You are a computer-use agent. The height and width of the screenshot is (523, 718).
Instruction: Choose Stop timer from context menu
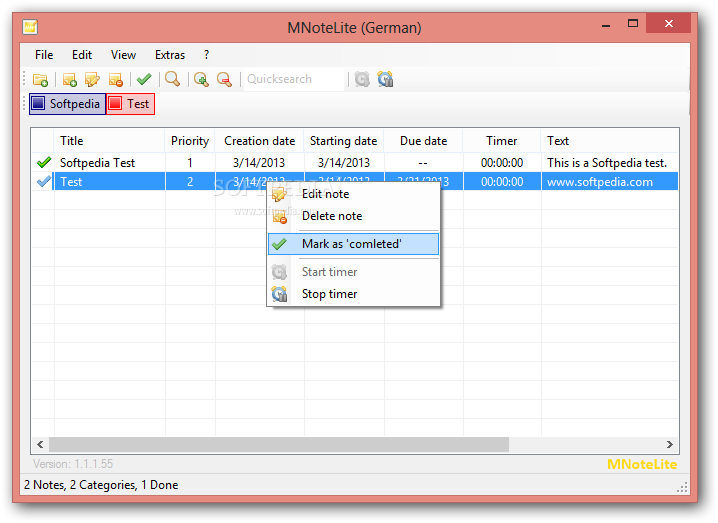(353, 294)
